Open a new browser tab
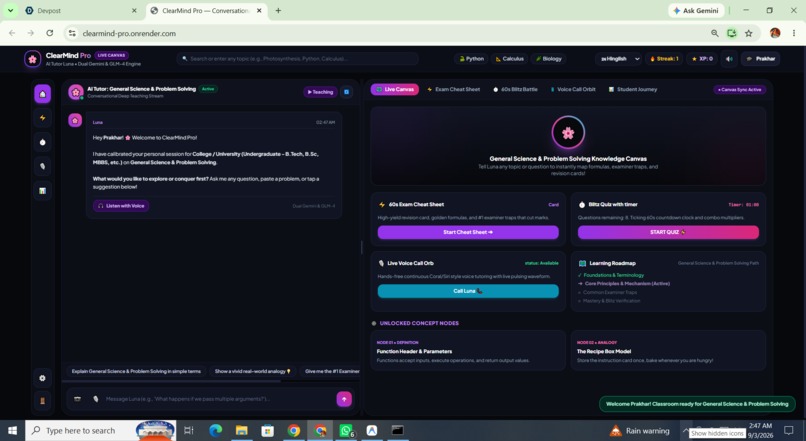 tap(278, 10)
